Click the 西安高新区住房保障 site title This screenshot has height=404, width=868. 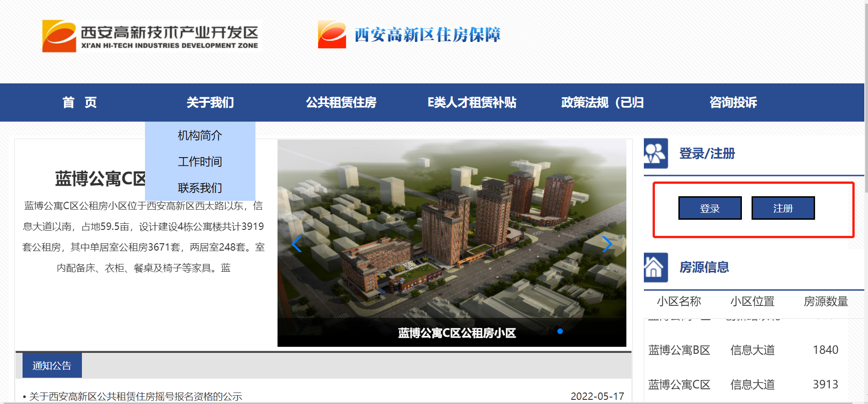tap(427, 35)
